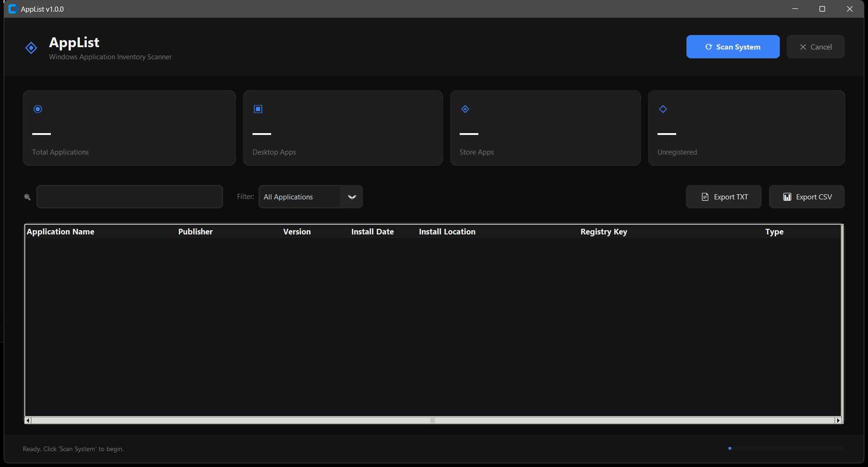The height and width of the screenshot is (467, 868).
Task: Click the AppList diamond logo icon
Action: click(x=31, y=48)
